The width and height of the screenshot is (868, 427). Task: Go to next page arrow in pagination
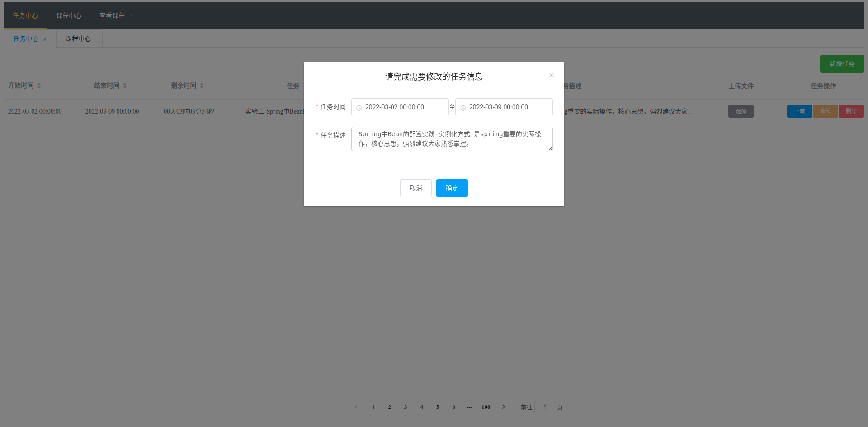(x=503, y=407)
